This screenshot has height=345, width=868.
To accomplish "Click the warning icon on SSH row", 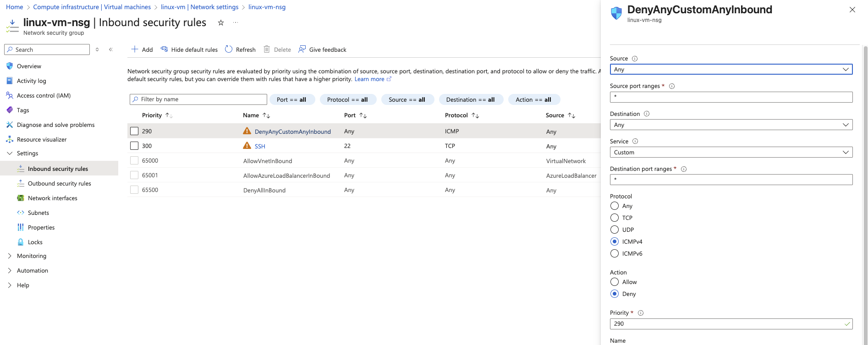I will pos(247,146).
